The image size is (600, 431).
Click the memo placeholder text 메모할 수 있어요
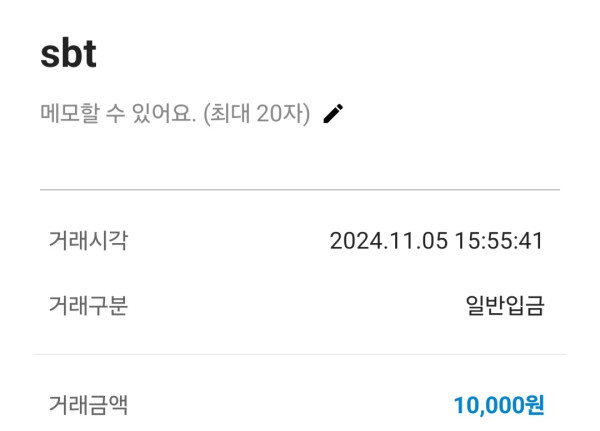pos(118,114)
